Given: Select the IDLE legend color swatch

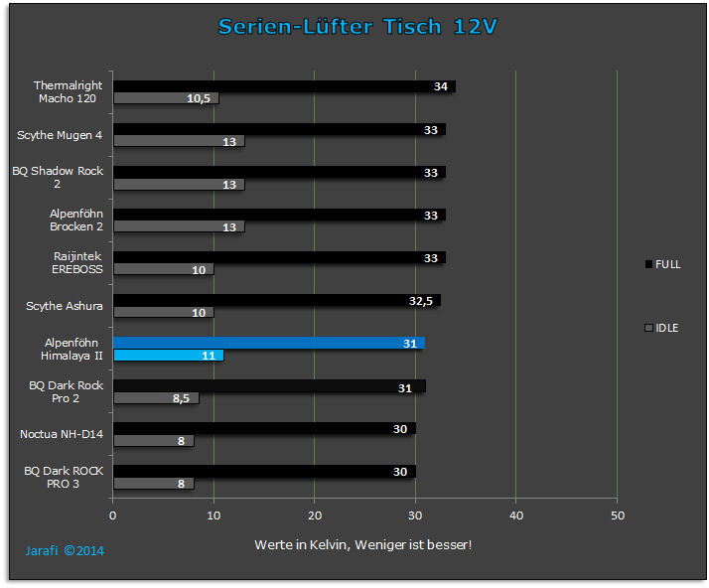Looking at the screenshot, I should [648, 328].
